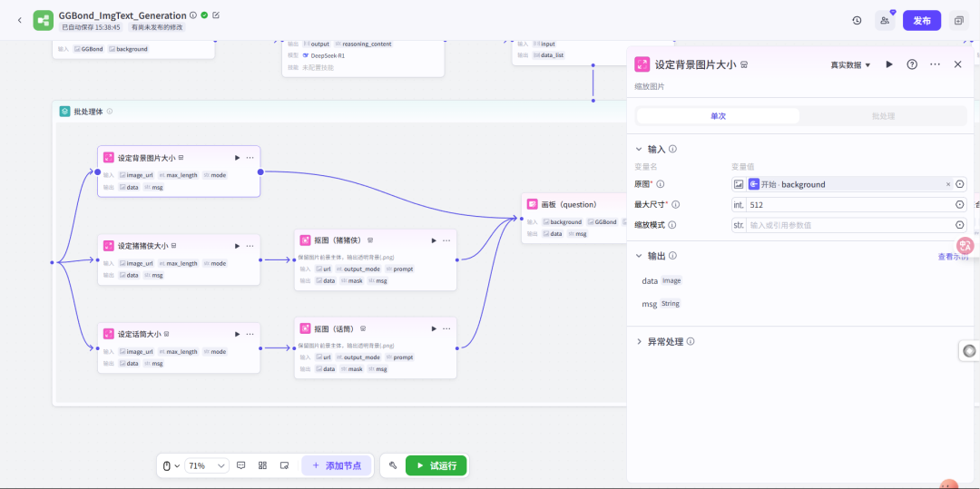Open variable picker for 缩放模式 field
980x489 pixels.
click(960, 225)
